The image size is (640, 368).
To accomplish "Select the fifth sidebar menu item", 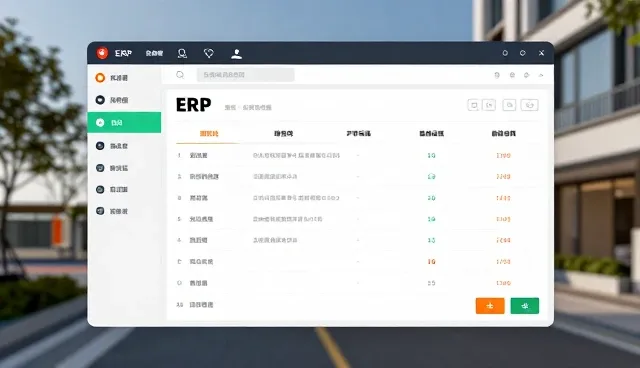I will point(124,168).
